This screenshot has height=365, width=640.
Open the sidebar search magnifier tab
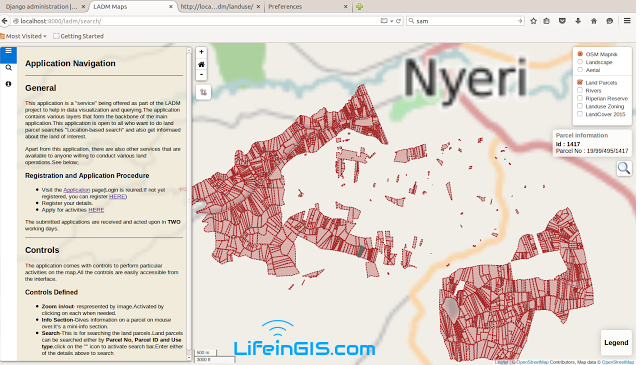[x=9, y=68]
